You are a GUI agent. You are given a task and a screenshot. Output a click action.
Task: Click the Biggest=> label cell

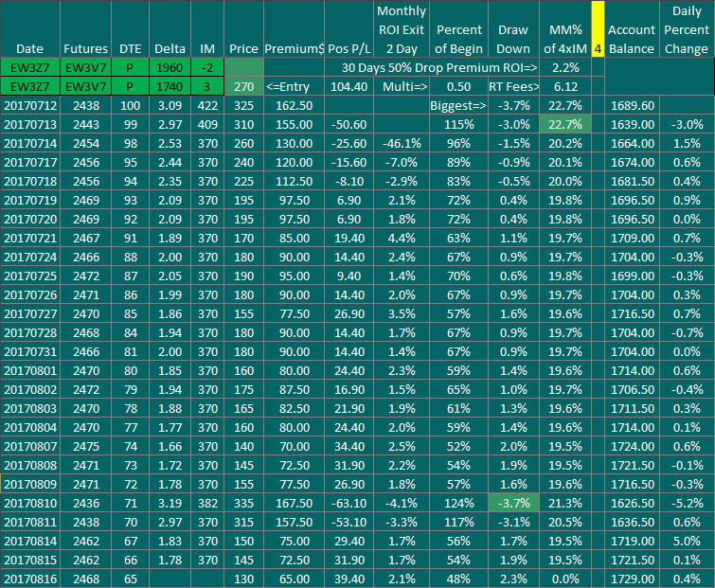[458, 105]
